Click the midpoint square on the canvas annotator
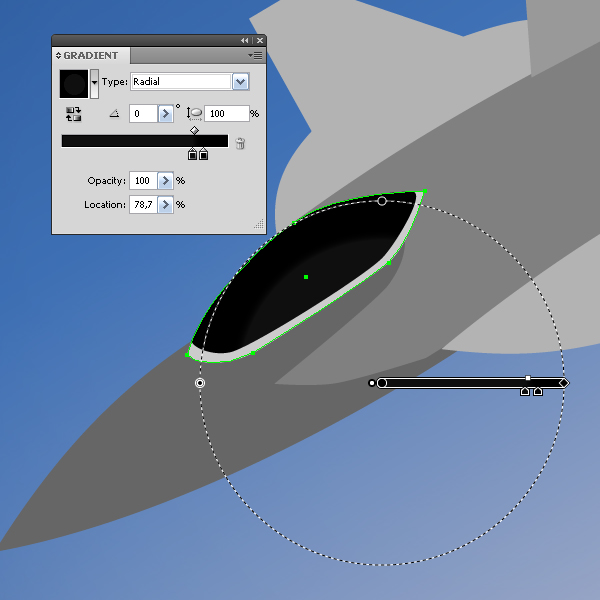600x600 pixels. point(528,378)
